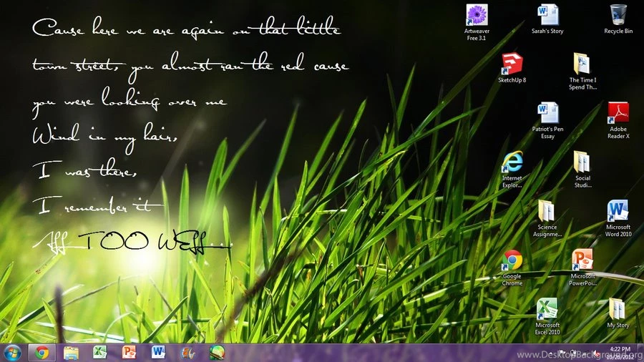Switch to Chrome in the taskbar
Image resolution: width=644 pixels, height=362 pixels.
[x=42, y=352]
